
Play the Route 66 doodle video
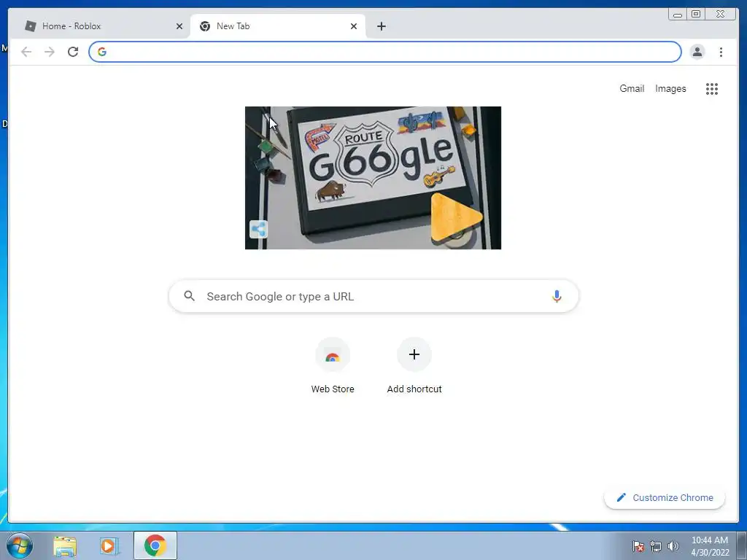(x=455, y=217)
